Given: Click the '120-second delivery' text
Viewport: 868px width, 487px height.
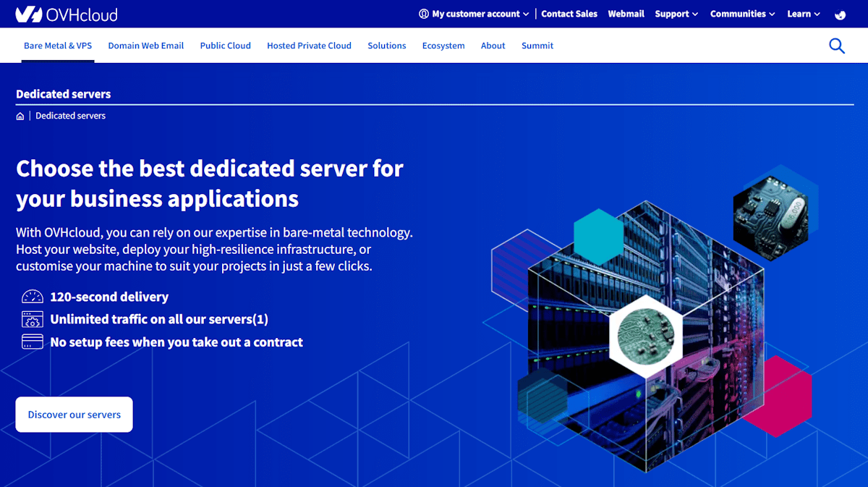Looking at the screenshot, I should point(109,297).
